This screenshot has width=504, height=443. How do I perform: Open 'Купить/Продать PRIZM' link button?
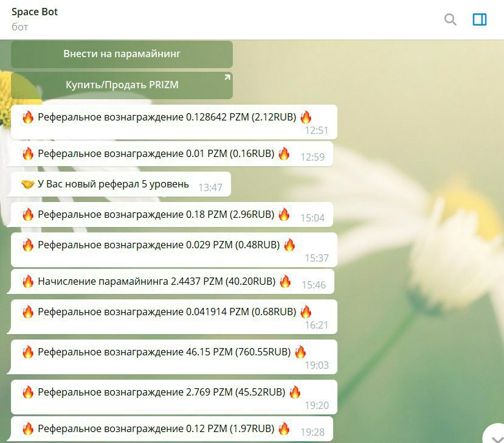tap(122, 85)
